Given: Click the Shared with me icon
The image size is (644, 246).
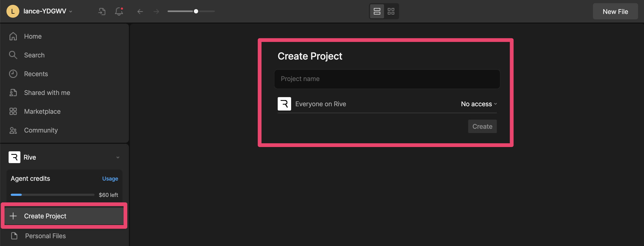Looking at the screenshot, I should coord(13,93).
